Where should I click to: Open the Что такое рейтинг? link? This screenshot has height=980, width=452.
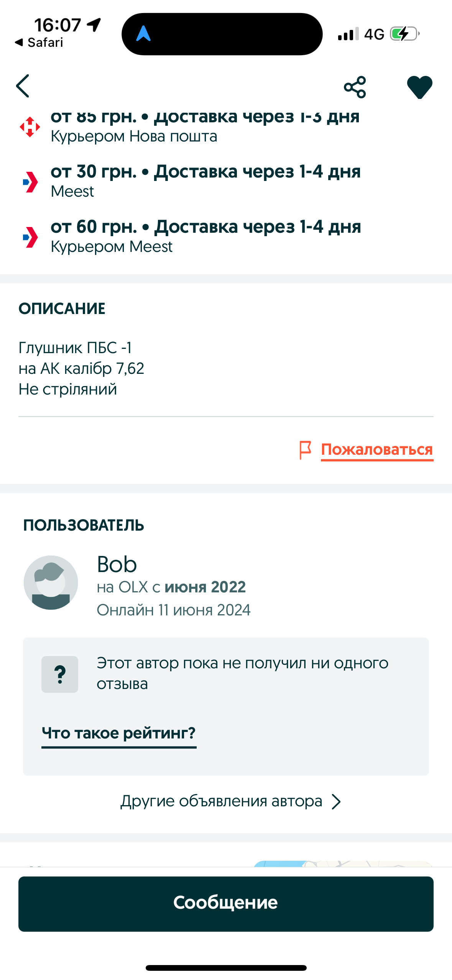point(119,733)
